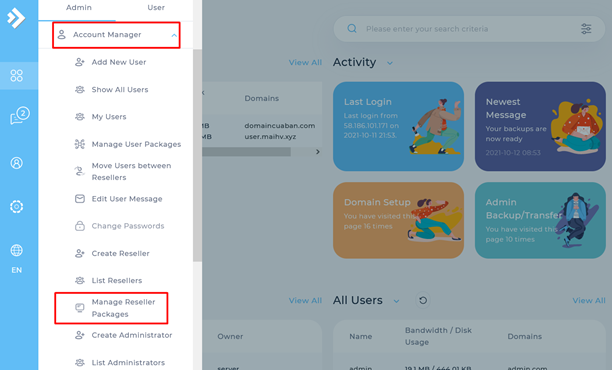The width and height of the screenshot is (612, 370).
Task: Click the Create Administrator icon
Action: pos(80,335)
